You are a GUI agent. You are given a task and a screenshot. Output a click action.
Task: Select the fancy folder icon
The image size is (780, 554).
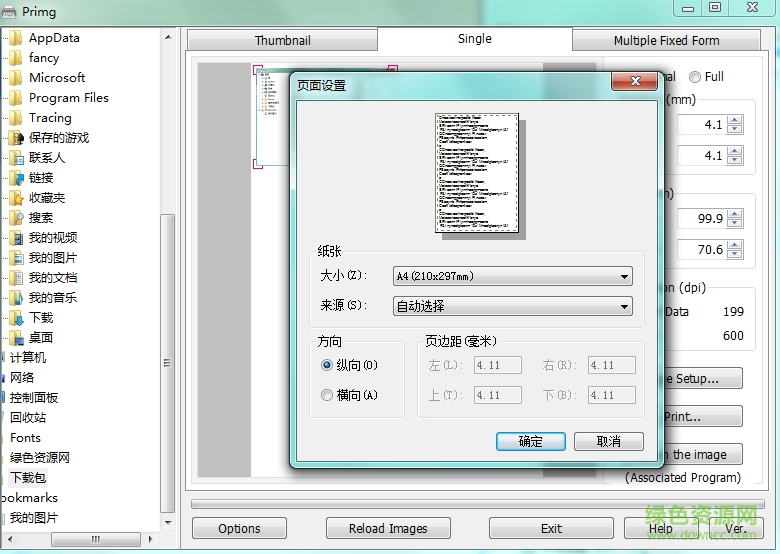tap(16, 58)
